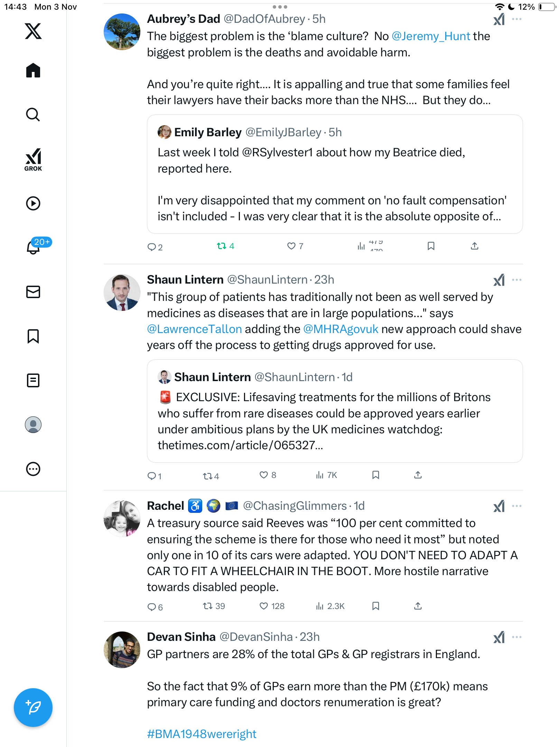560x747 pixels.
Task: Open Notifications with 20+ badge
Action: tap(34, 247)
